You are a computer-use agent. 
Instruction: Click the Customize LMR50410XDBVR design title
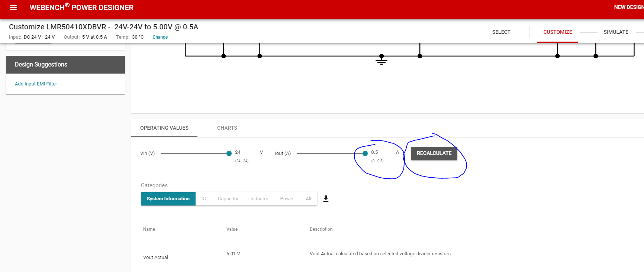point(103,27)
